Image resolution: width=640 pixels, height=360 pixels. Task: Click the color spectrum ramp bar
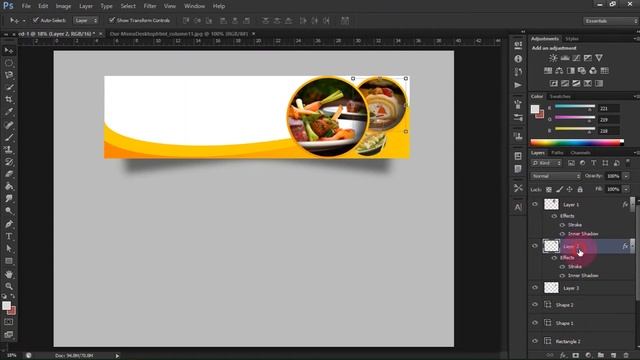click(x=577, y=142)
